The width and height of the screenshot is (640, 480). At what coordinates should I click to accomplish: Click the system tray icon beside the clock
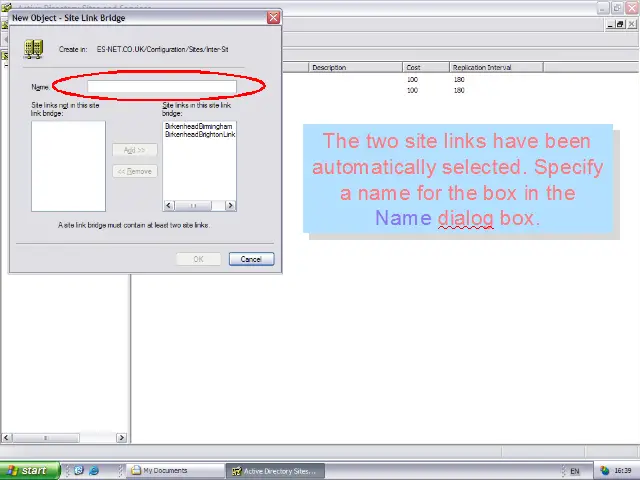point(605,470)
